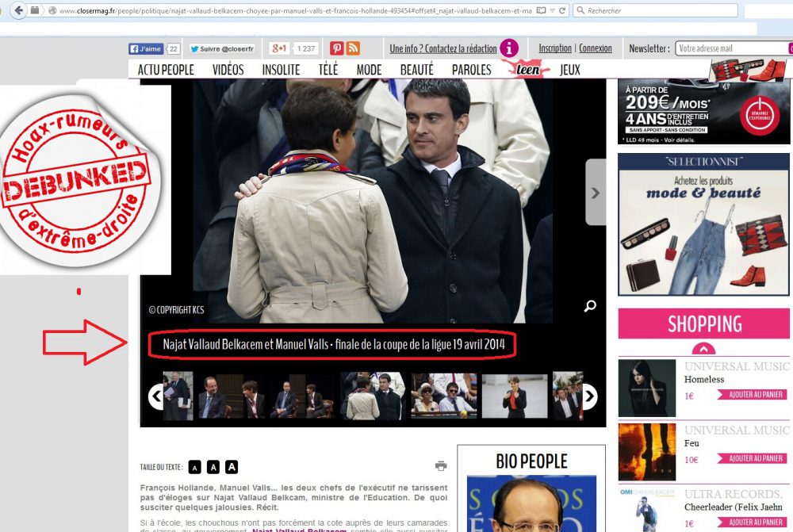This screenshot has width=793, height=532.
Task: Open Feu album cover thumbnail
Action: tap(647, 452)
